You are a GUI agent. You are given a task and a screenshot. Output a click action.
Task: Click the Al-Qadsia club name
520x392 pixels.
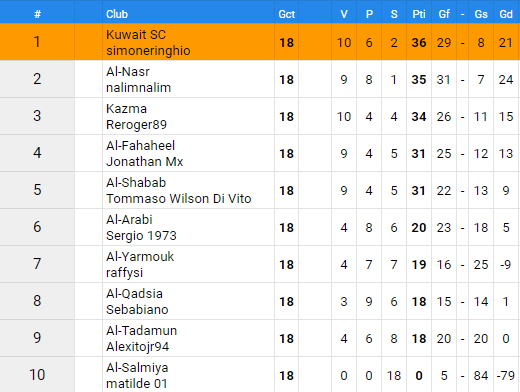134,294
